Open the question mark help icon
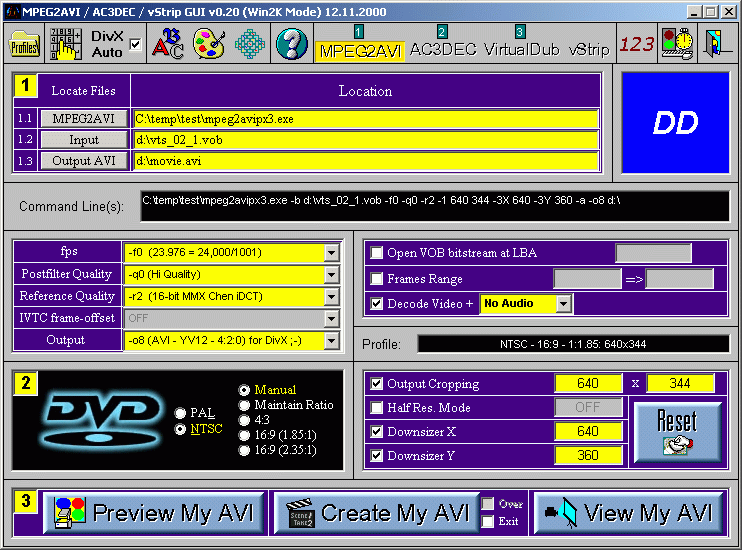 [x=291, y=45]
